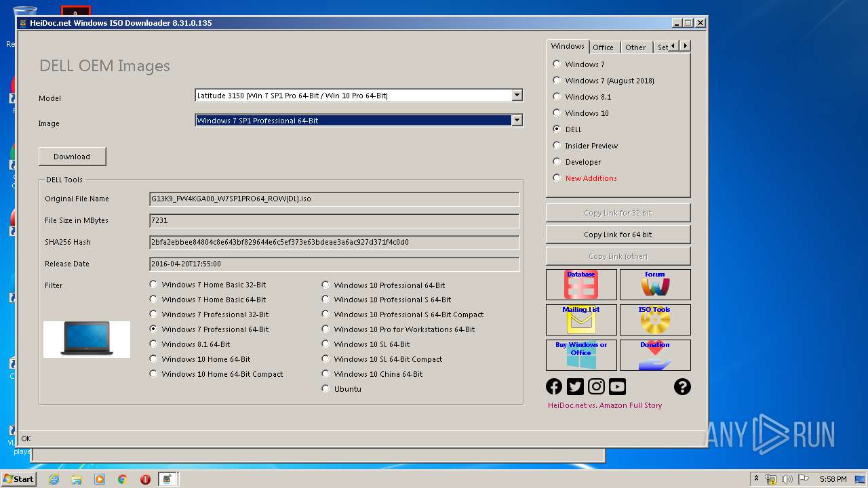Filter by Windows 10 Home 64-Bit Compact

click(216, 374)
